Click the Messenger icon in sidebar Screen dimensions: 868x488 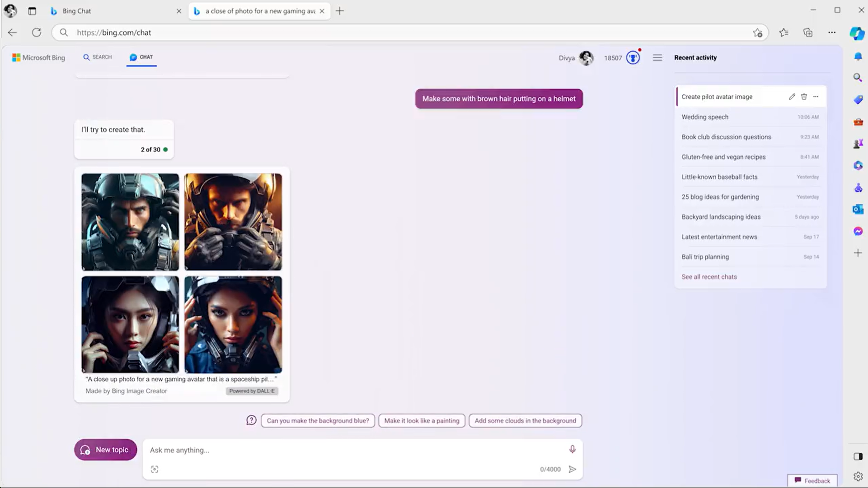tap(858, 231)
